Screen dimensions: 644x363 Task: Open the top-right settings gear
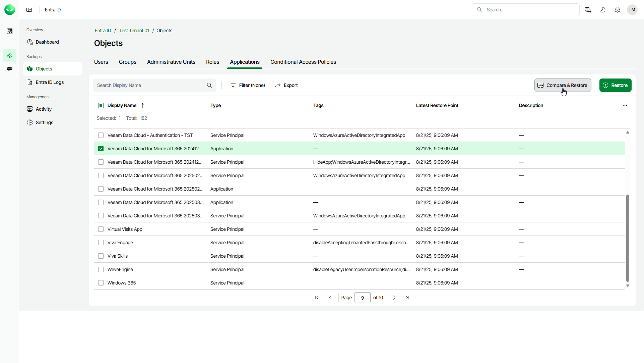point(617,10)
